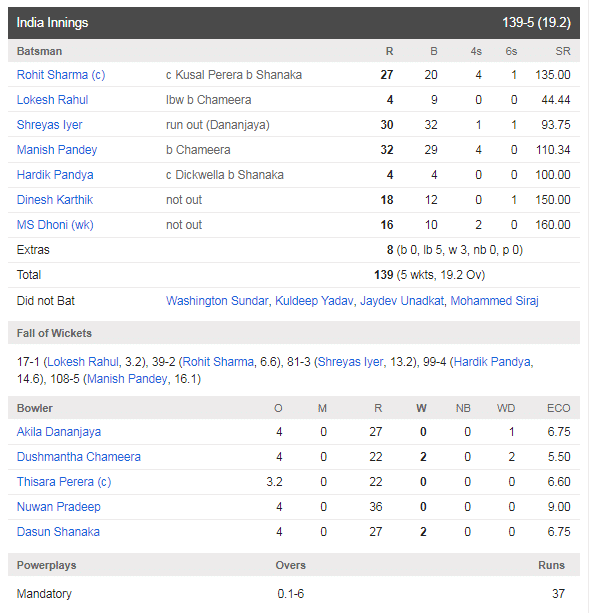The image size is (589, 613).
Task: Select Nuwan Pradeep in bowling table
Action: [59, 507]
